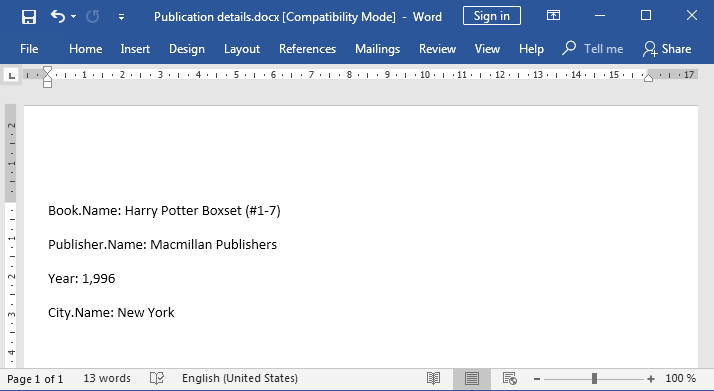Undo the last action
Screen dimensions: 714x391
tap(57, 17)
